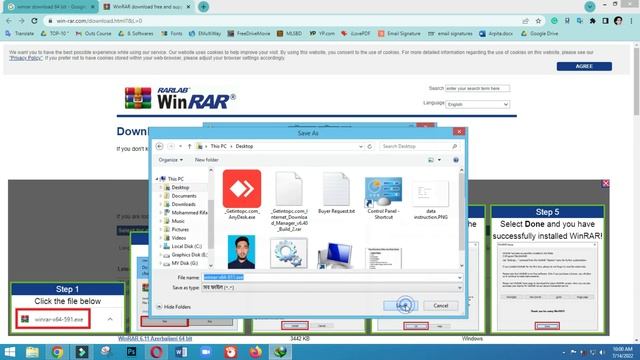Click into Search Desktop field
This screenshot has width=640, height=360.
pos(419,146)
